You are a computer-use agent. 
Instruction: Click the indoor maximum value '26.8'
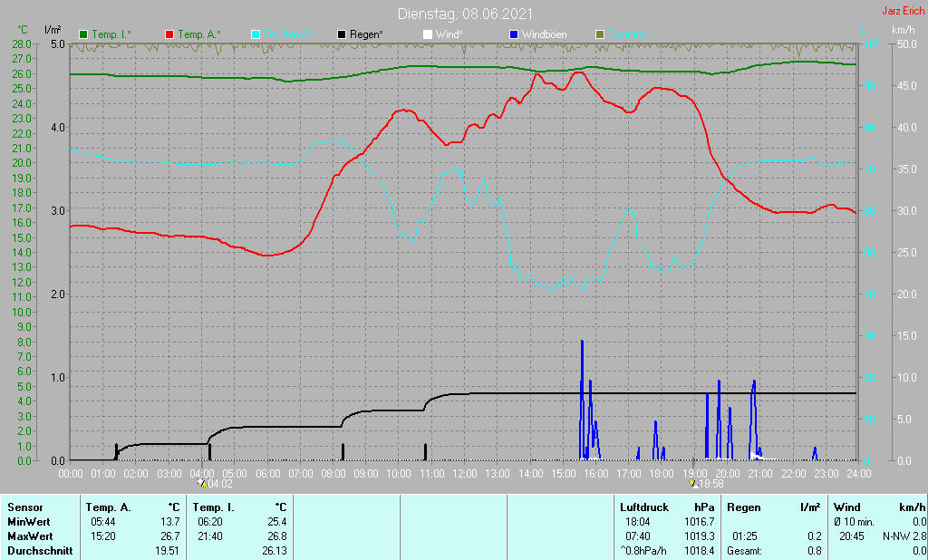[277, 536]
